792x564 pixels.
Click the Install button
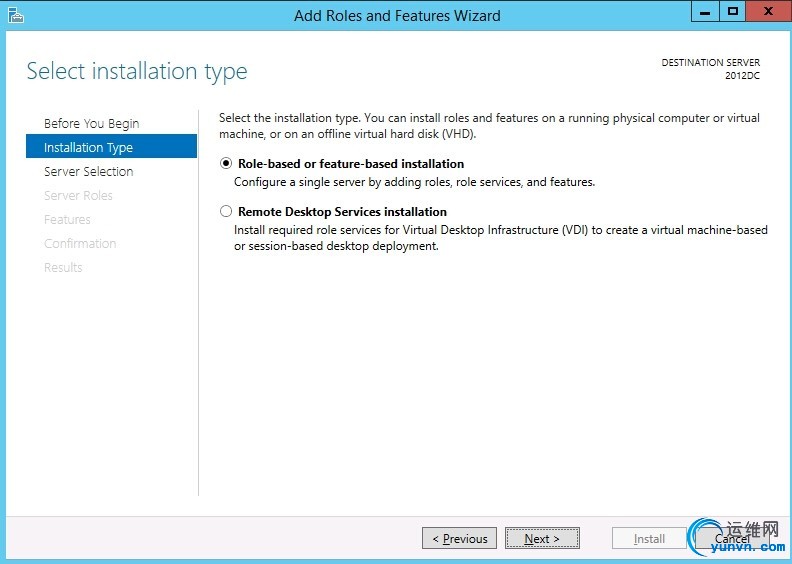point(649,539)
